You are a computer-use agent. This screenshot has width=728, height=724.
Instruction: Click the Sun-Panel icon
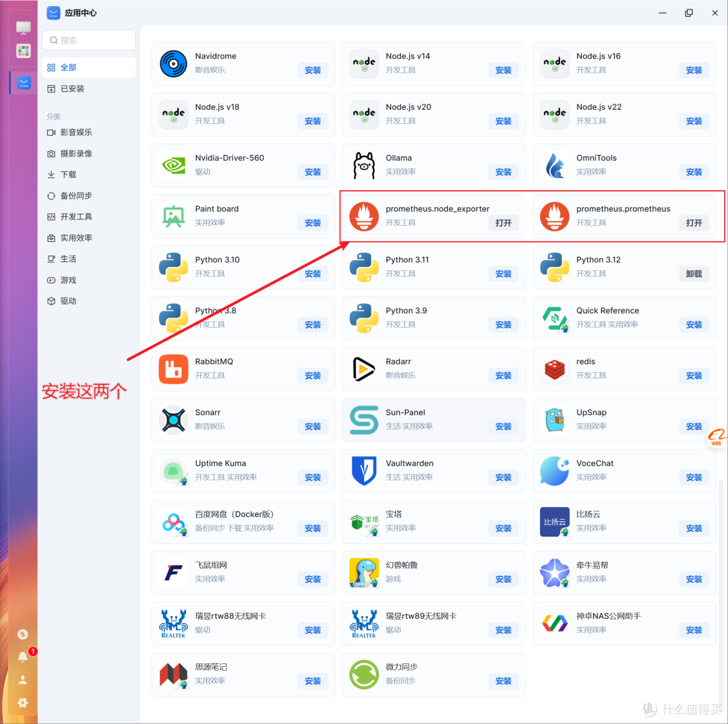click(x=364, y=420)
